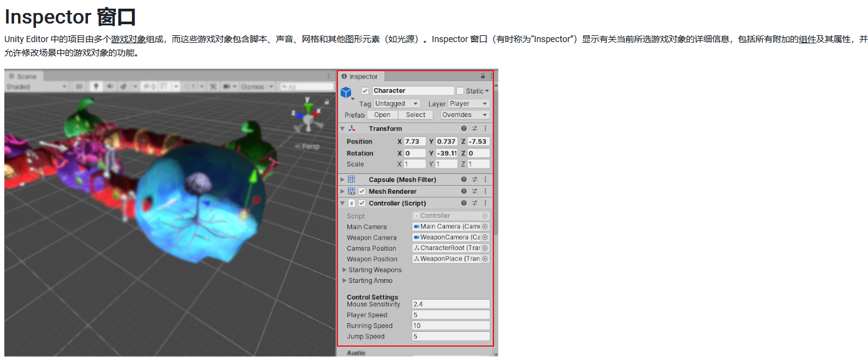868x364 pixels.
Task: Click the Scene view orientation gizmo
Action: [x=307, y=115]
